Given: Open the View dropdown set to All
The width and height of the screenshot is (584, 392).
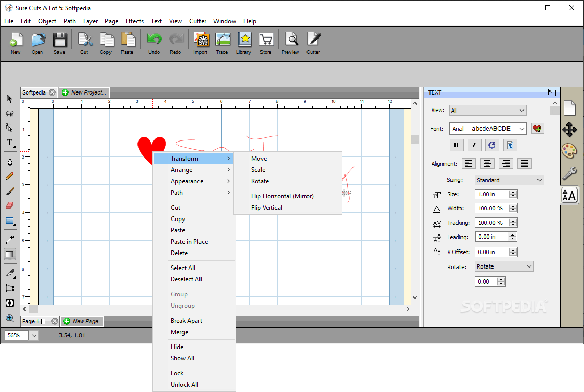Looking at the screenshot, I should coord(487,110).
